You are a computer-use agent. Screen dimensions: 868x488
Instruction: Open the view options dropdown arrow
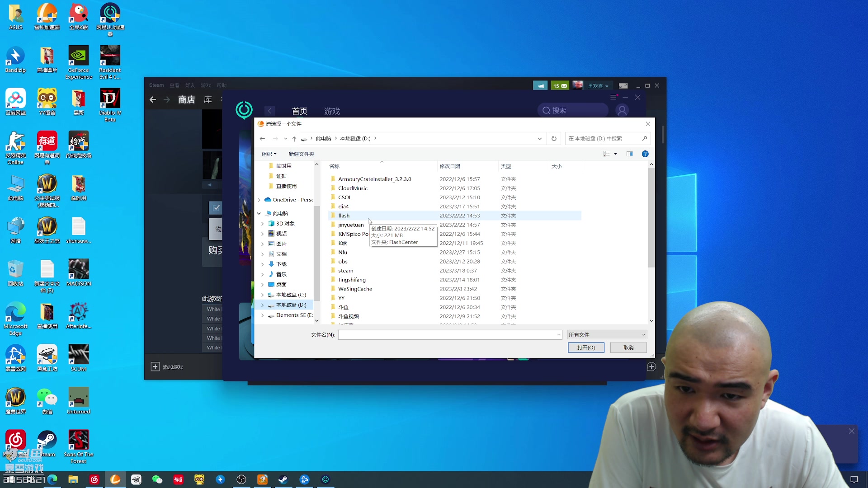click(615, 154)
